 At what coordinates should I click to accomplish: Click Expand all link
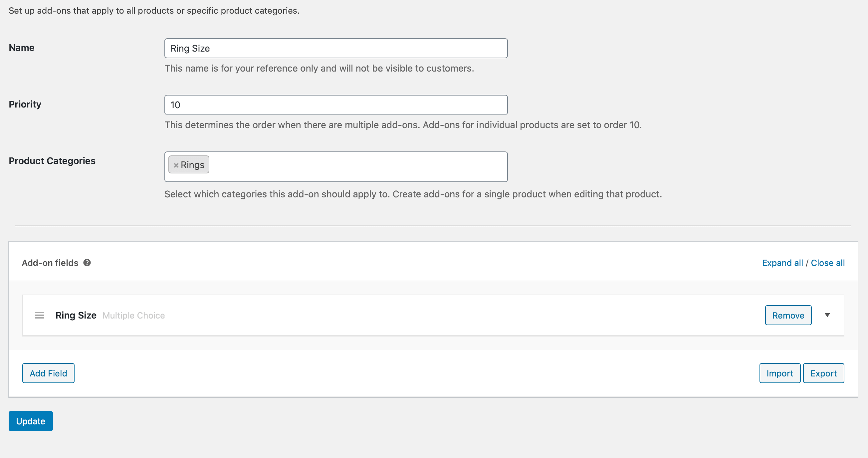782,263
